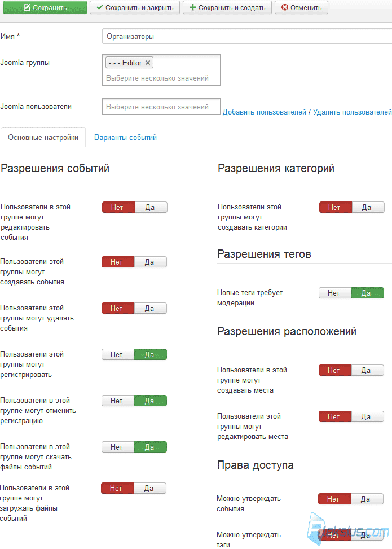
Task: Set могут регистрировать to Нет
Action: coord(118,354)
